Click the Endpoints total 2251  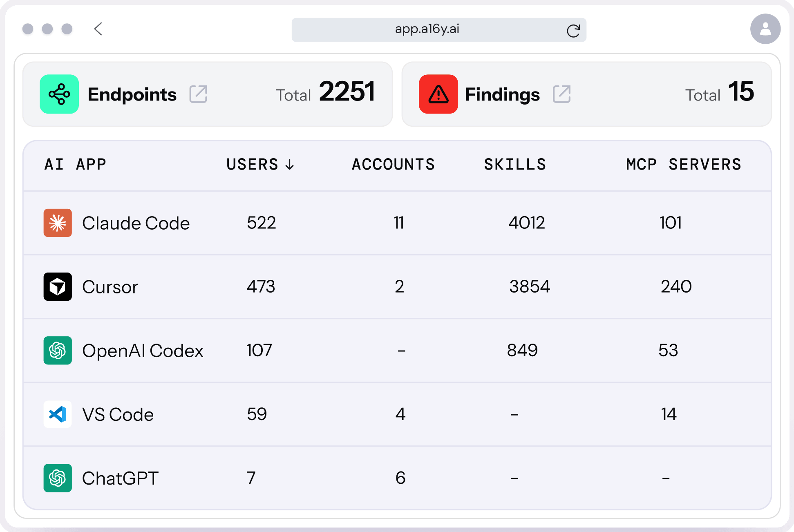coord(347,91)
